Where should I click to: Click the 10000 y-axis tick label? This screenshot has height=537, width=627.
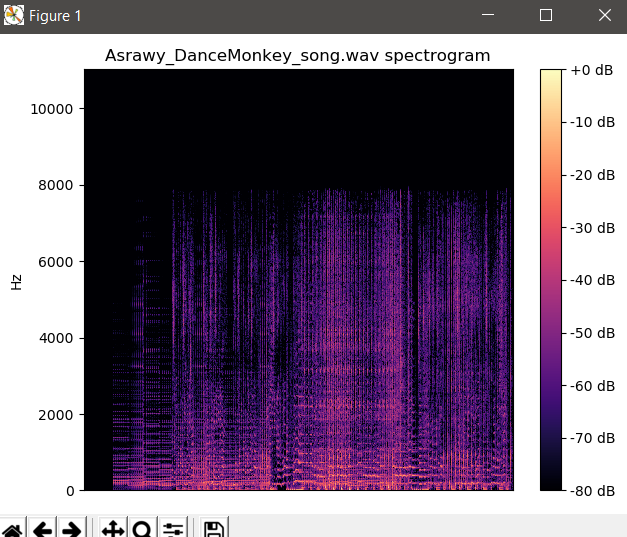(x=52, y=109)
